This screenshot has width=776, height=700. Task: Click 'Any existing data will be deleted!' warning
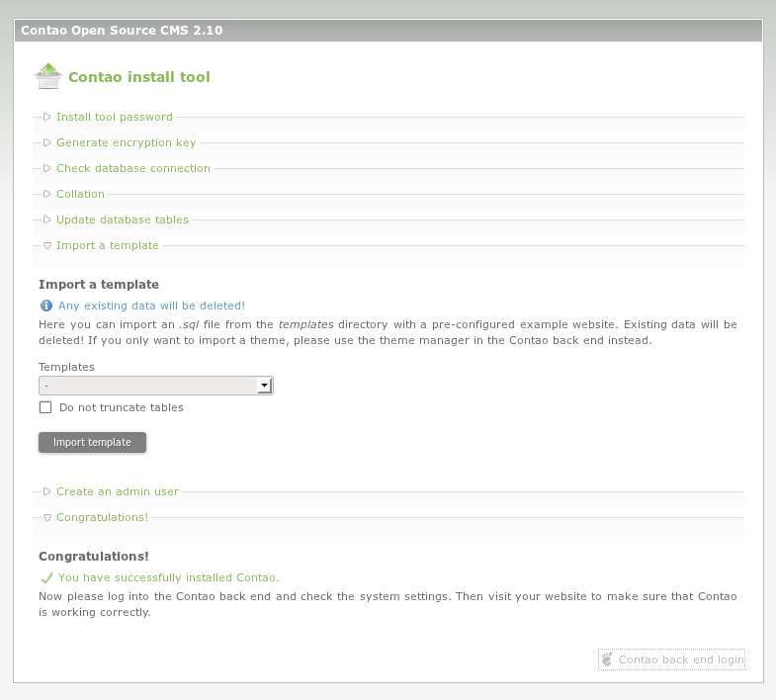tap(151, 306)
